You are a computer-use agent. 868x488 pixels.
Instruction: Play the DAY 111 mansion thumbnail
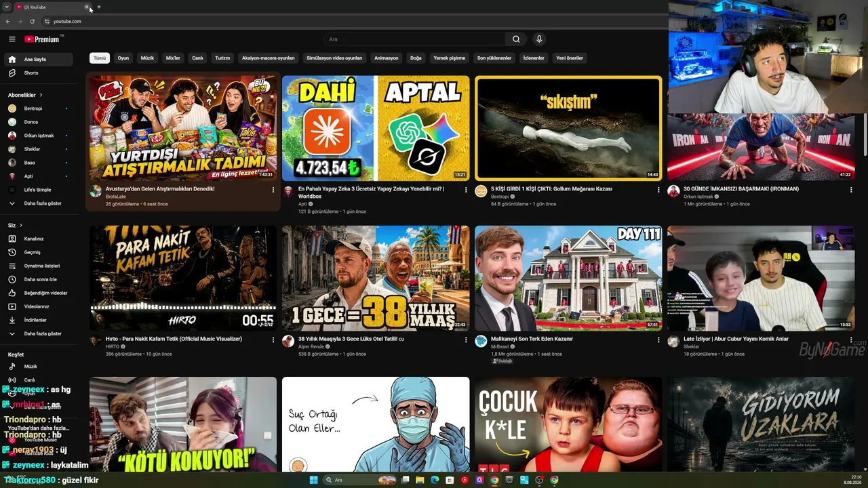(x=568, y=278)
